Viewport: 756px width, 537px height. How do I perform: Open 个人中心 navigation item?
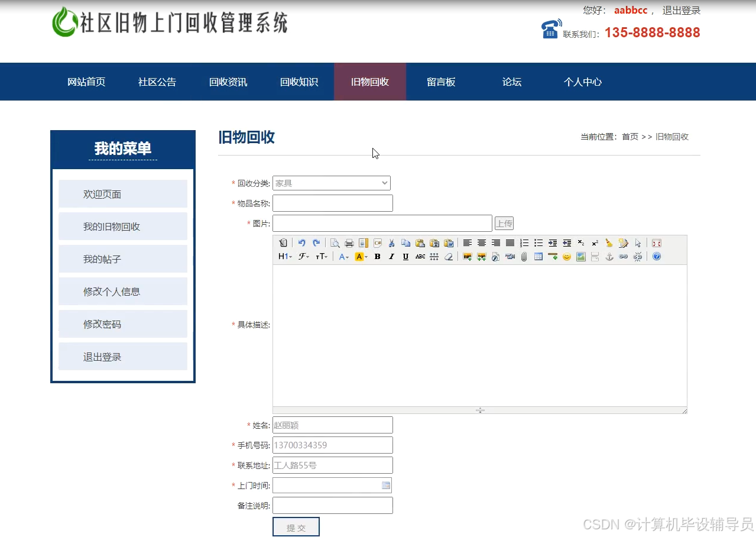pyautogui.click(x=583, y=82)
